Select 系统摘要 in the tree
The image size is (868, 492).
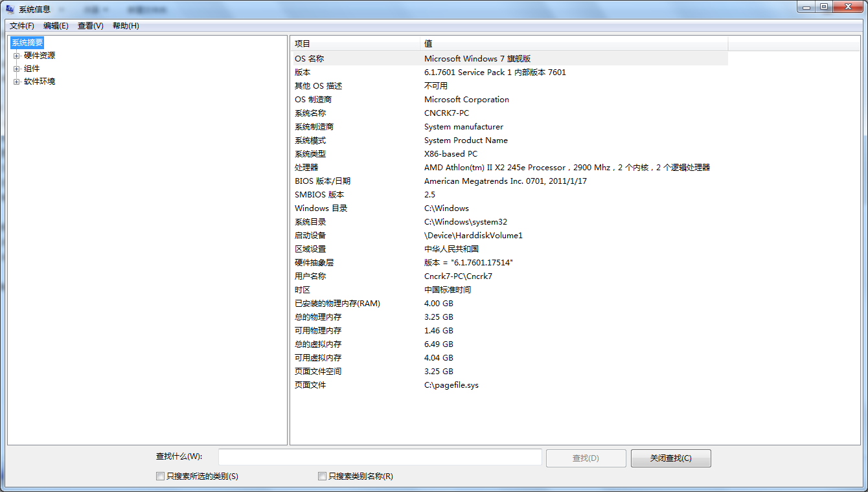27,43
